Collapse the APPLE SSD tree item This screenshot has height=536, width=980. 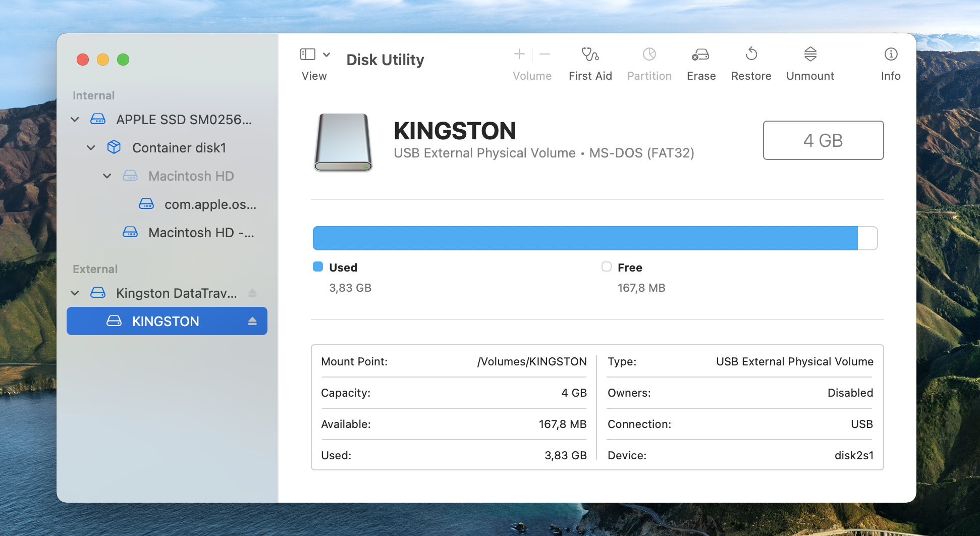75,120
